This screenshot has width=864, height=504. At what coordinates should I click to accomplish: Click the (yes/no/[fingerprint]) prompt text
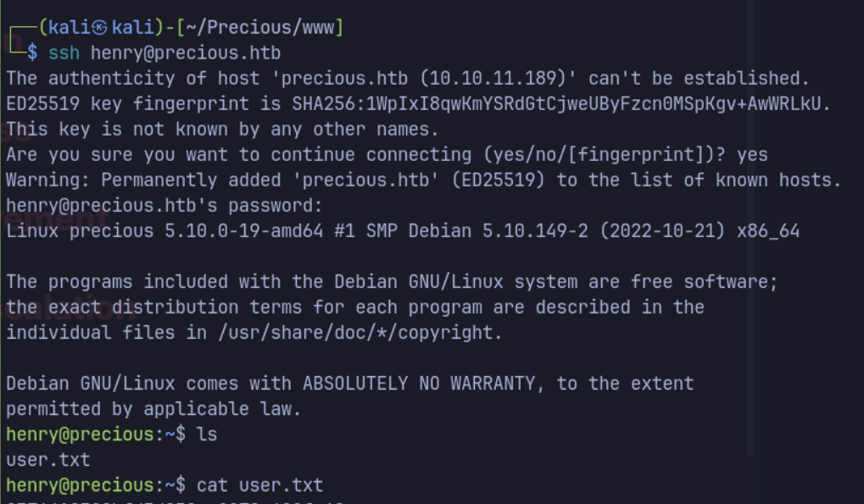click(599, 155)
